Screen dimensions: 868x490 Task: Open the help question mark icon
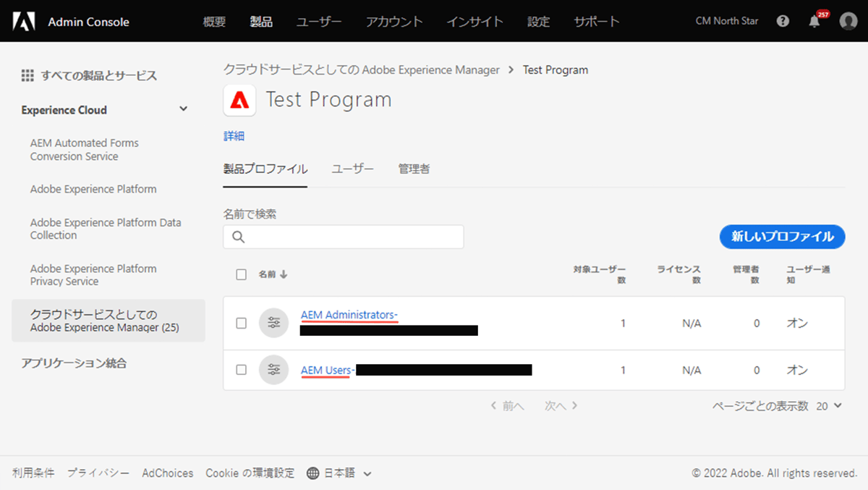783,21
